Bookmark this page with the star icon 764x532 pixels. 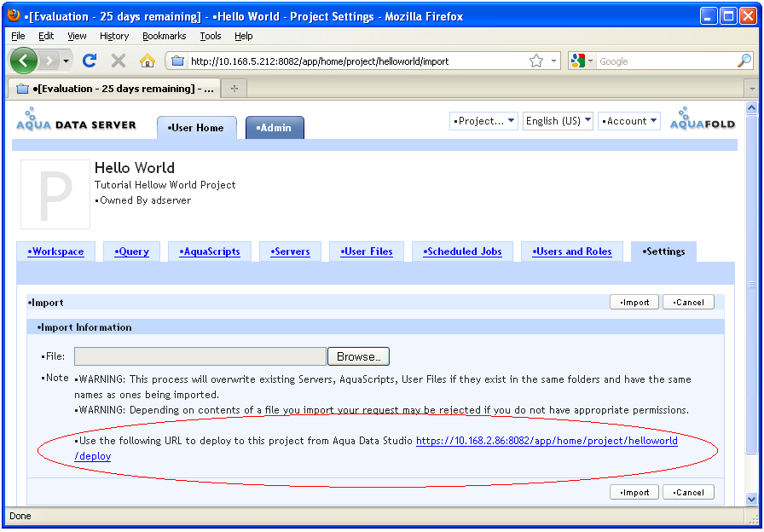point(536,61)
